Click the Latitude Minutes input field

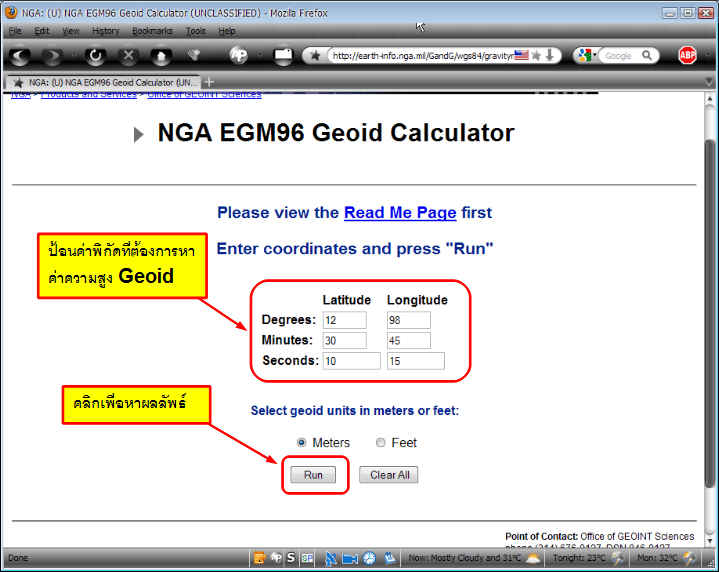345,340
